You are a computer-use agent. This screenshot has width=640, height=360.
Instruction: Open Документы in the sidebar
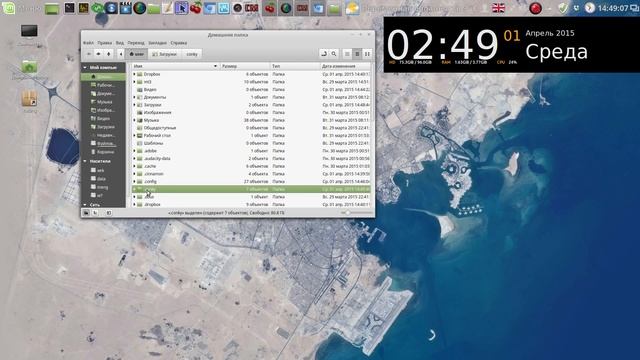[103, 93]
